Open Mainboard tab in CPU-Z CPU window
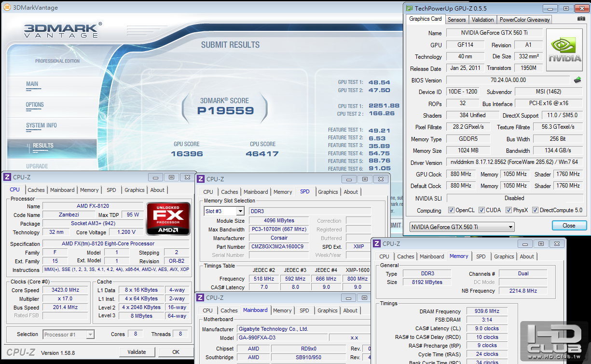This screenshot has width=591, height=364. click(62, 190)
